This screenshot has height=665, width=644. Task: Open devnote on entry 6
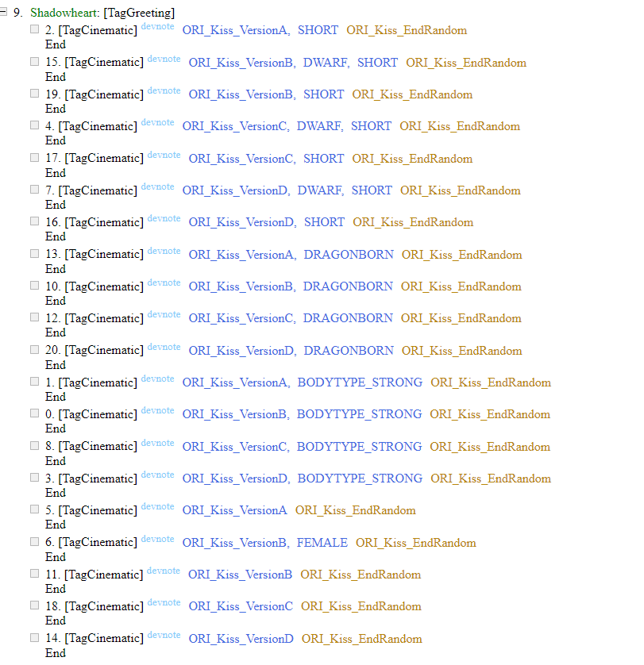pos(157,539)
